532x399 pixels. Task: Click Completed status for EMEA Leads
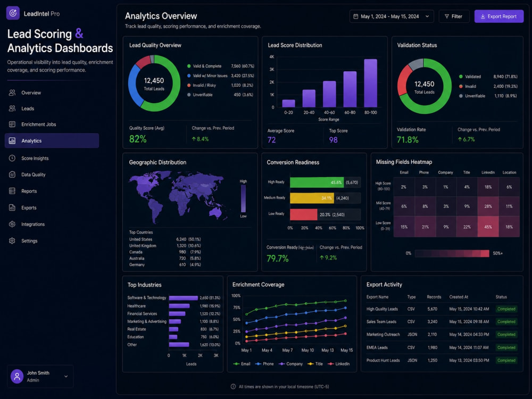click(x=506, y=347)
